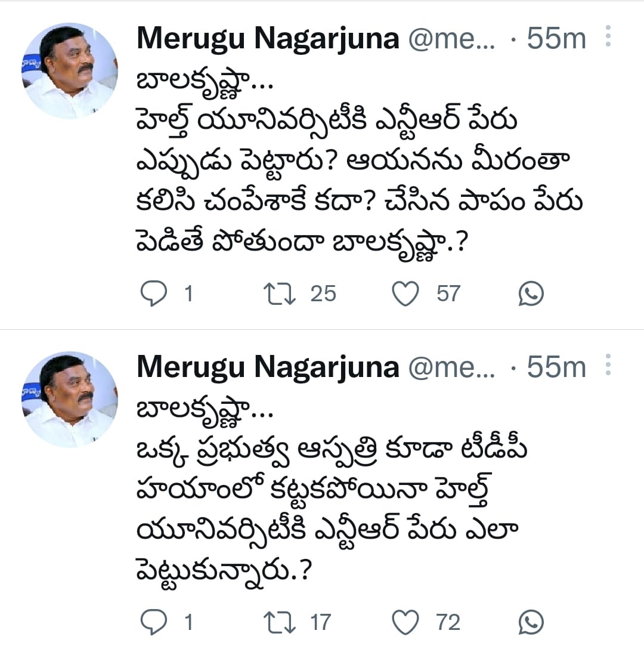Open the profile photo on the bottom tweet
This screenshot has height=652, width=644.
(70, 398)
